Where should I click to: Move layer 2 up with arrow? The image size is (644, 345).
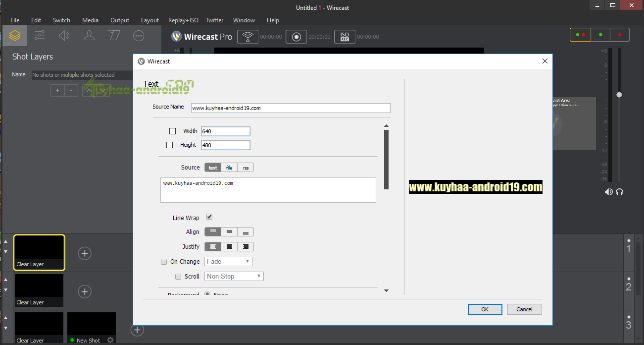(6, 280)
